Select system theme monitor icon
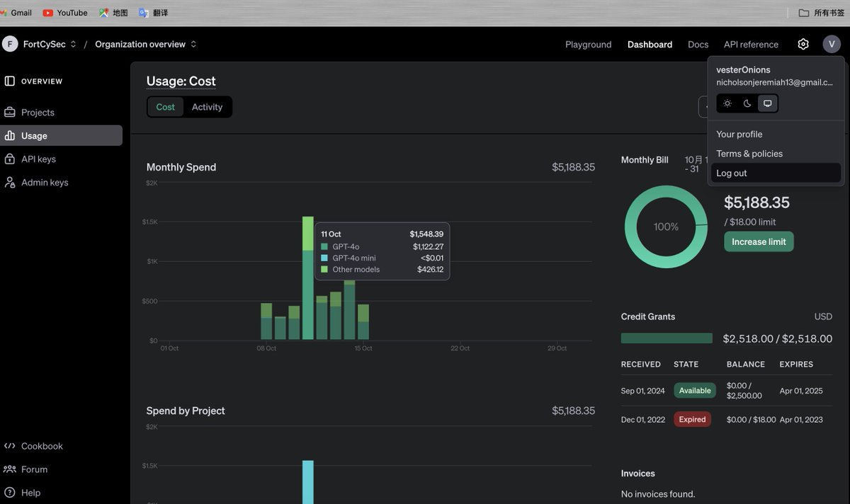The width and height of the screenshot is (850, 504). (x=767, y=103)
